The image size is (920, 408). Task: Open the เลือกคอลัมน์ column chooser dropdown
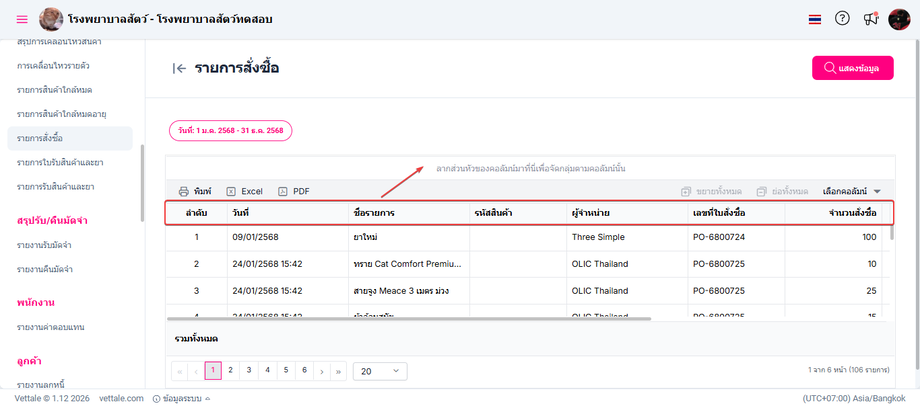pyautogui.click(x=852, y=191)
